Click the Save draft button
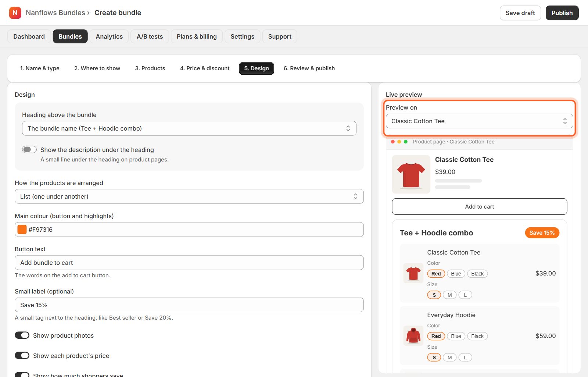 point(520,13)
